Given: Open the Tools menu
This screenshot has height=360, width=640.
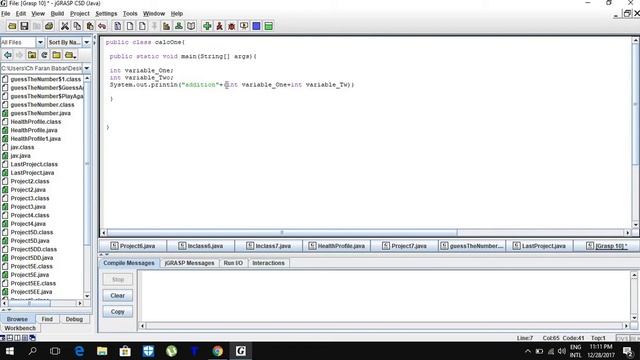Looking at the screenshot, I should point(130,13).
